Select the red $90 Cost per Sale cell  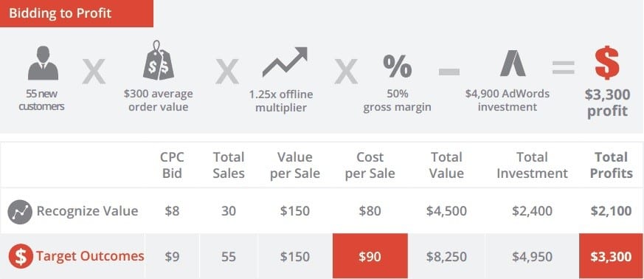[x=370, y=256]
